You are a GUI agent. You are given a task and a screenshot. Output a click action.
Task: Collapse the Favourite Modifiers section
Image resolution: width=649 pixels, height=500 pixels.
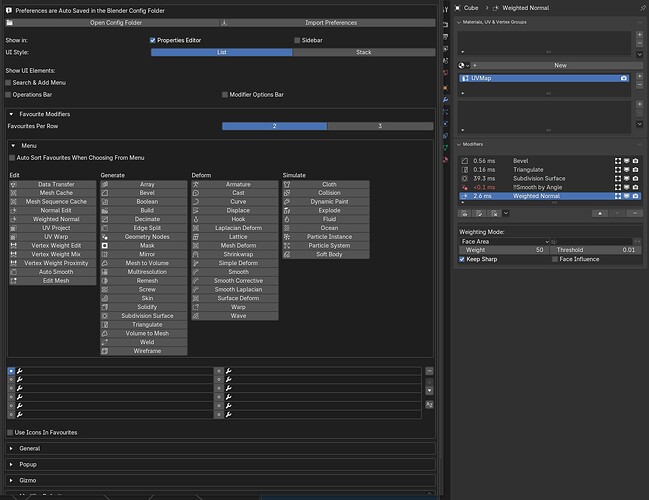(11, 114)
